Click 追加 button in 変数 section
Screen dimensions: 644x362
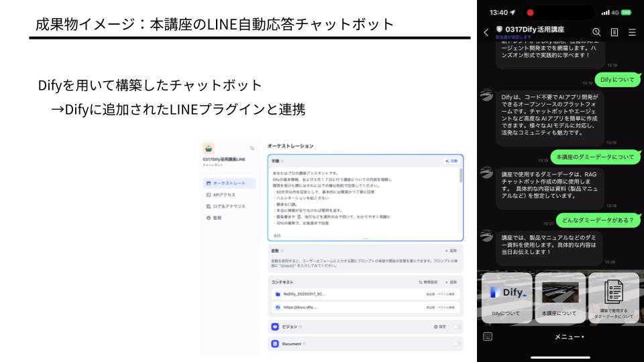click(x=451, y=251)
